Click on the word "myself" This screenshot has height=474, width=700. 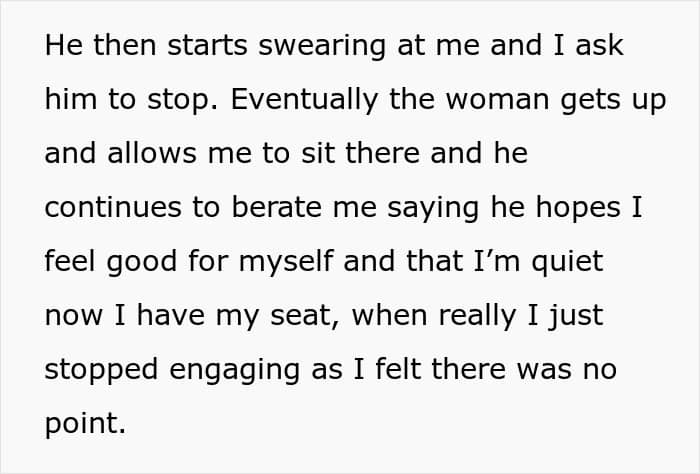pos(286,262)
